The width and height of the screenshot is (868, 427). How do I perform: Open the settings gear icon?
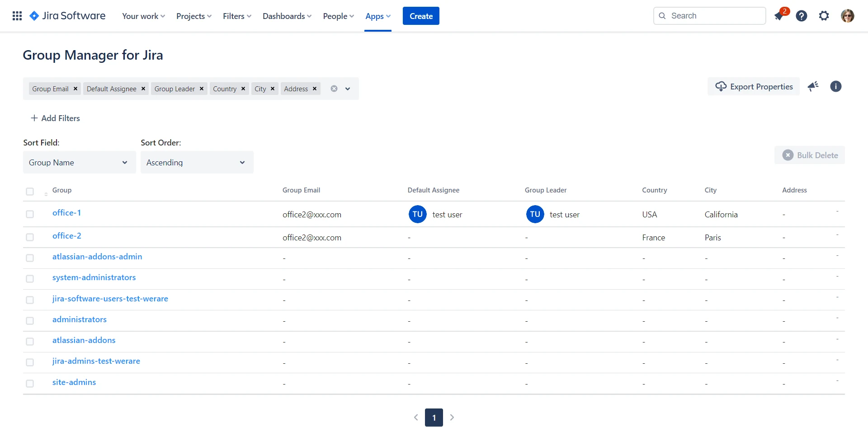[x=824, y=16]
